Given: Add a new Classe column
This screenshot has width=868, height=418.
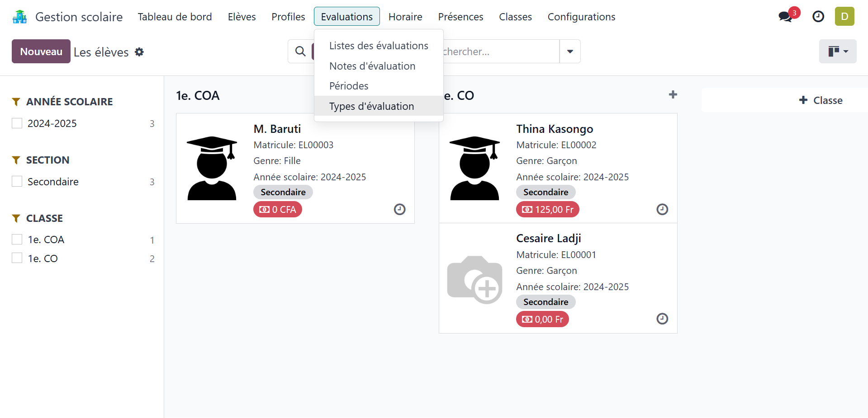Looking at the screenshot, I should [x=821, y=100].
